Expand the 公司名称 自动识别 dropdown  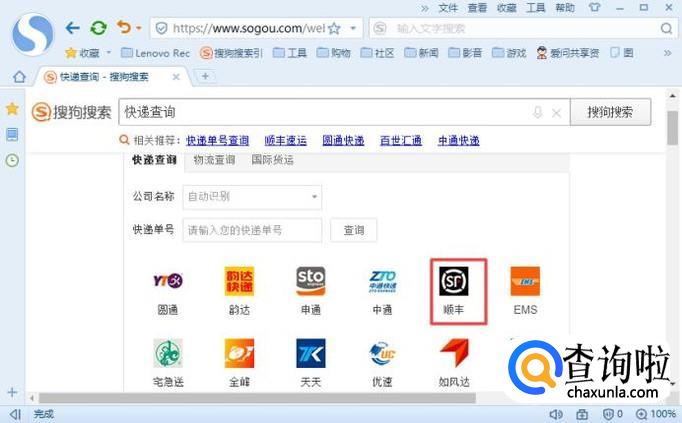pyautogui.click(x=315, y=197)
